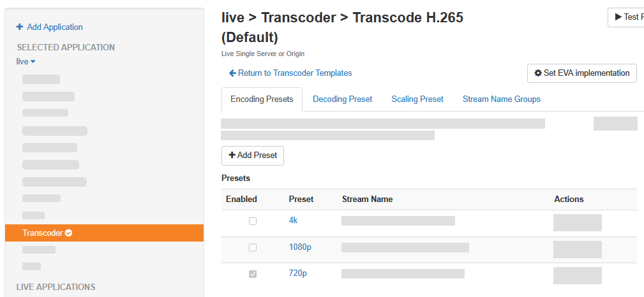This screenshot has width=644, height=297.
Task: Enable the 4k preset checkbox
Action: [x=253, y=221]
